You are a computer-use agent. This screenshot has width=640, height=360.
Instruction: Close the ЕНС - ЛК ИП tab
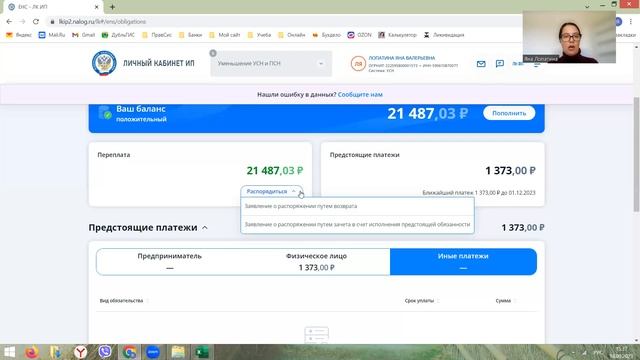pos(96,7)
